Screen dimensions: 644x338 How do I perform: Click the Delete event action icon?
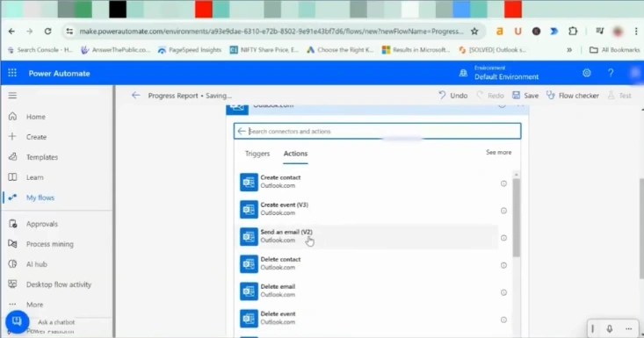coord(249,319)
